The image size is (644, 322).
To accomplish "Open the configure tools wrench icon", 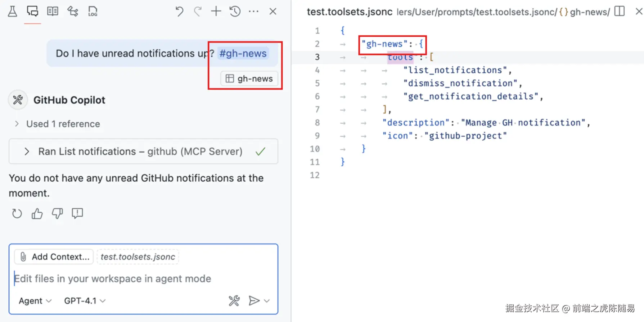I will (234, 300).
